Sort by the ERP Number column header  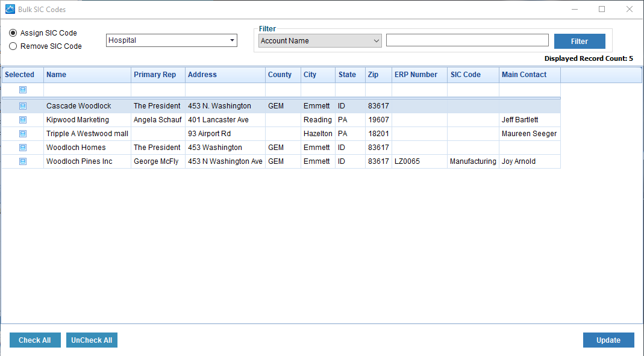pos(420,75)
